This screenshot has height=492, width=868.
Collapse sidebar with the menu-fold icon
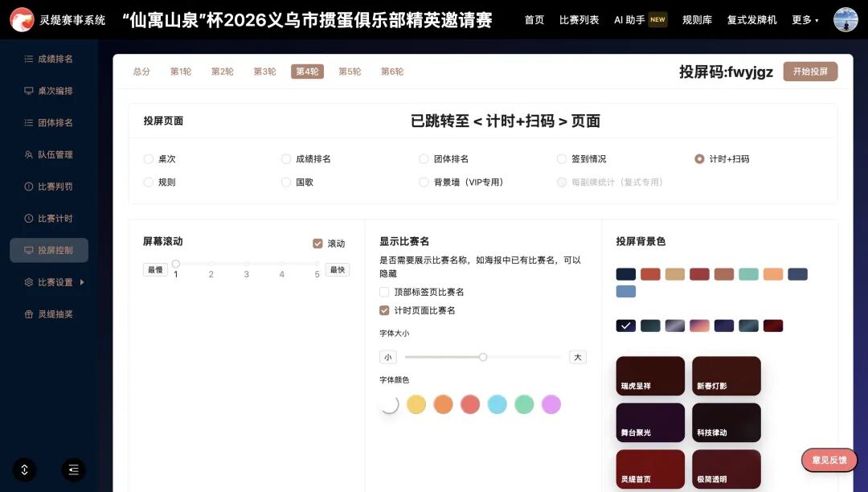[x=74, y=469]
